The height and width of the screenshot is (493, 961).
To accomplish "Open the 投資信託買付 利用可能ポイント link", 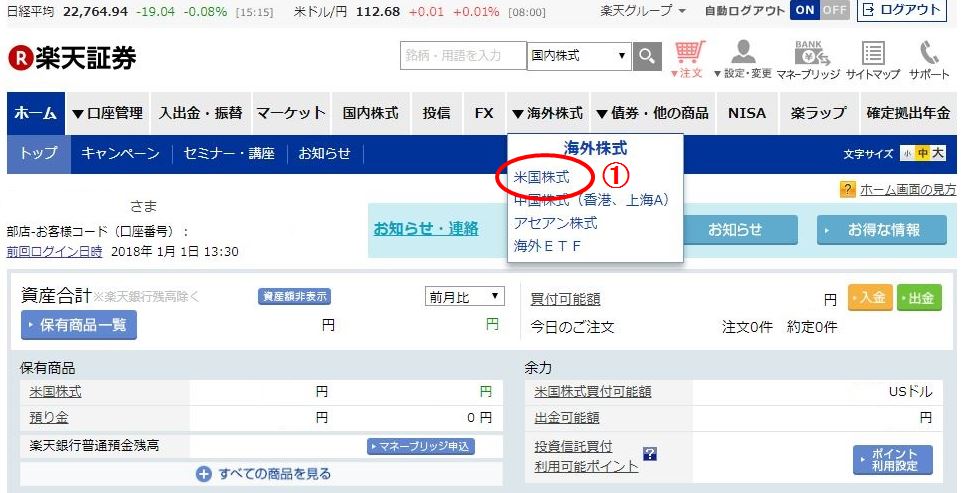I will point(586,456).
